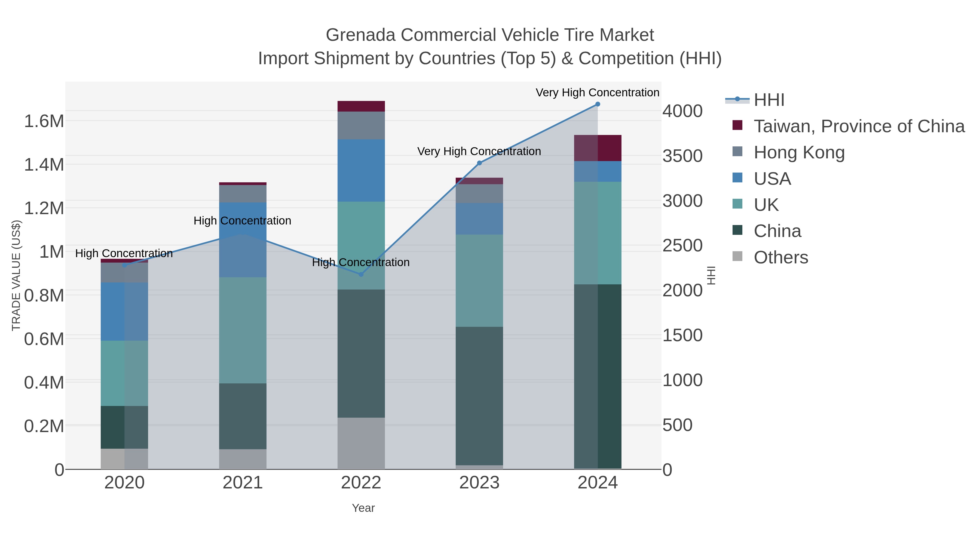The image size is (980, 551).
Task: Click the rotated HHI right axis title
Action: click(x=711, y=275)
